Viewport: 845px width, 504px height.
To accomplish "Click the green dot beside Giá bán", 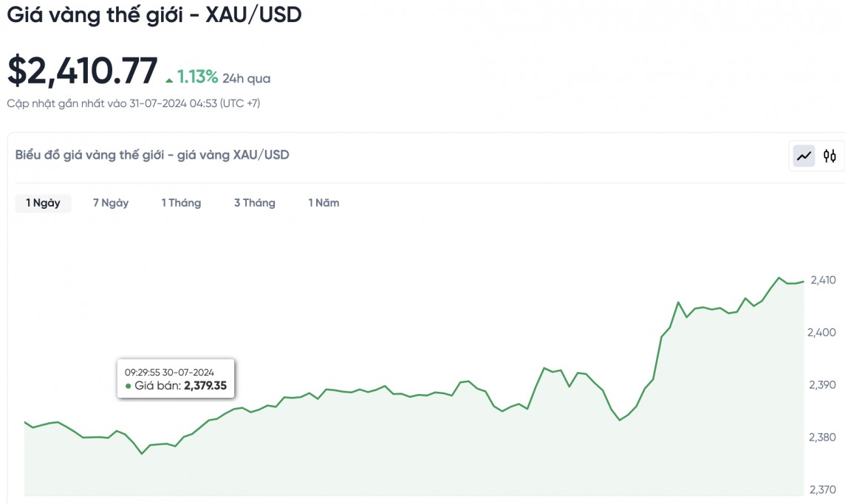I will click(128, 386).
